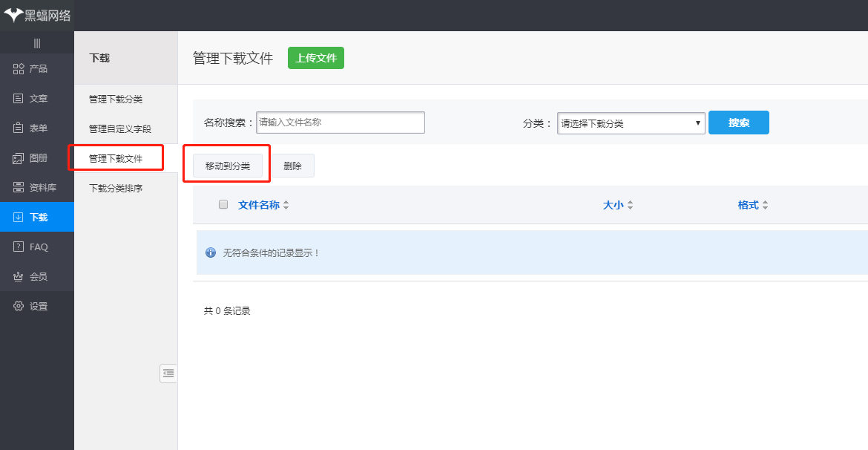Open the 图册 gallery sidebar icon
This screenshot has height=450, width=868.
click(x=19, y=158)
